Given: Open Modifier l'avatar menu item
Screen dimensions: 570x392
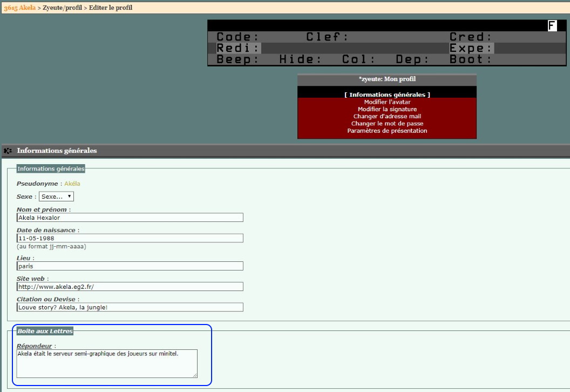Looking at the screenshot, I should point(387,102).
